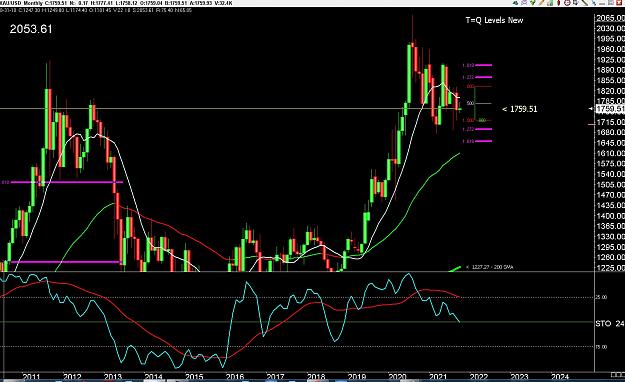Viewport: 625px width, 382px height.
Task: Click the 1960.00 price axis label
Action: point(610,49)
